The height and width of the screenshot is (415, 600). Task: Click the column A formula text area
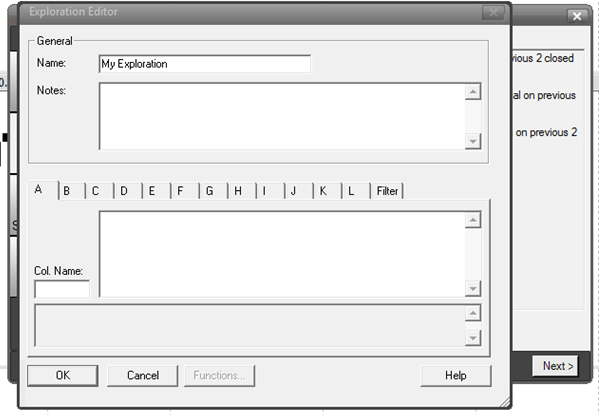282,254
